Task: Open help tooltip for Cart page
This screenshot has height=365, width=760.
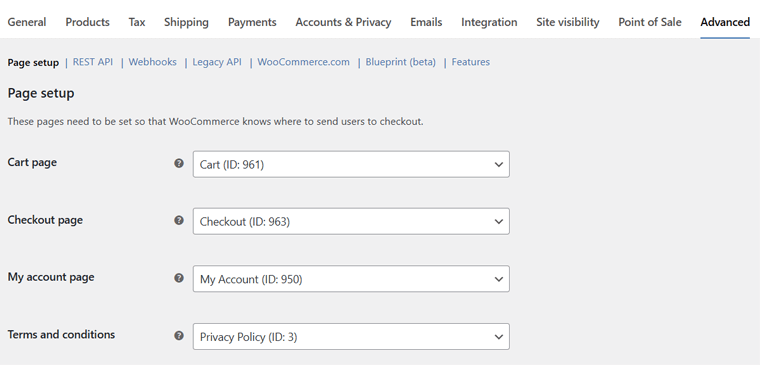Action: coord(179,163)
